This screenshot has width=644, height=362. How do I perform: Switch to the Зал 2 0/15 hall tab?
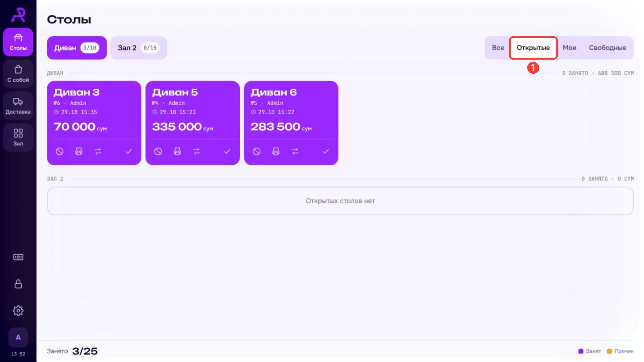click(x=138, y=48)
